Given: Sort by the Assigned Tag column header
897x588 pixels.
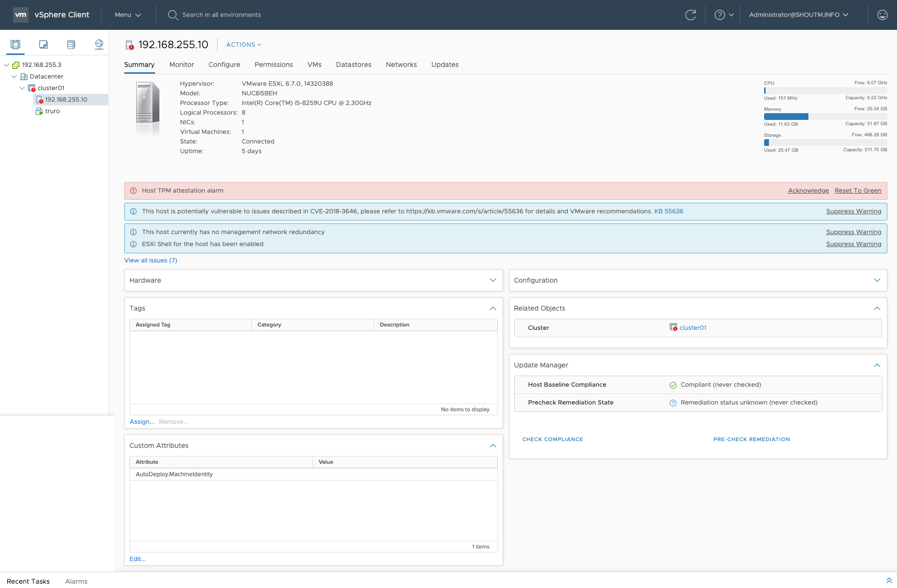Looking at the screenshot, I should (x=191, y=325).
